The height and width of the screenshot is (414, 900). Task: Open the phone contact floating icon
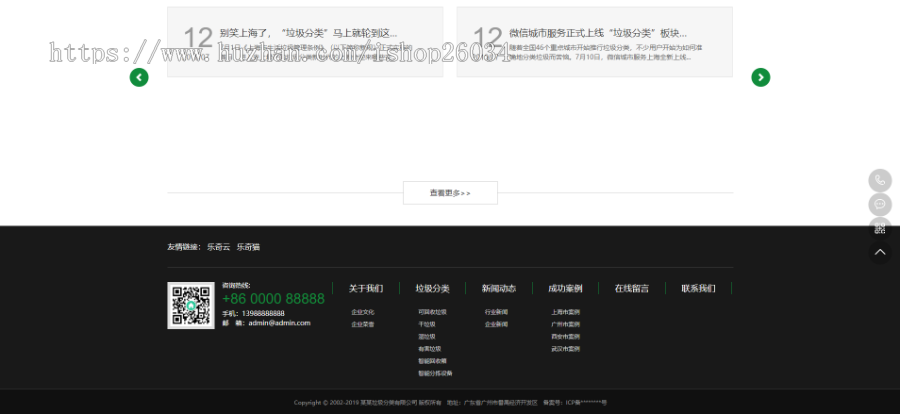click(x=880, y=180)
